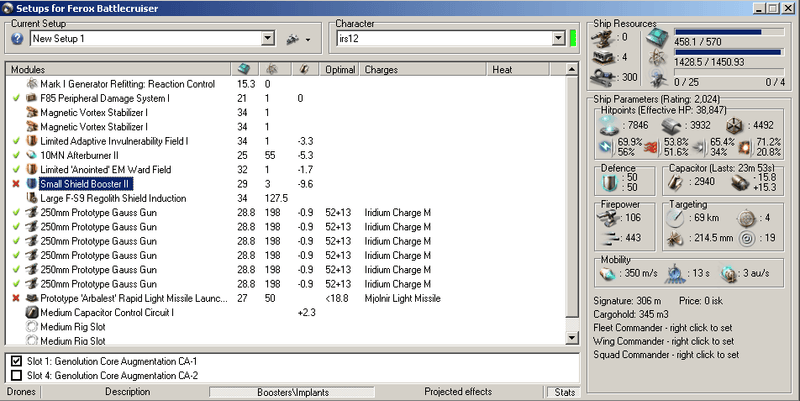The image size is (800, 401).
Task: Open the Character selection dropdown
Action: [558, 39]
